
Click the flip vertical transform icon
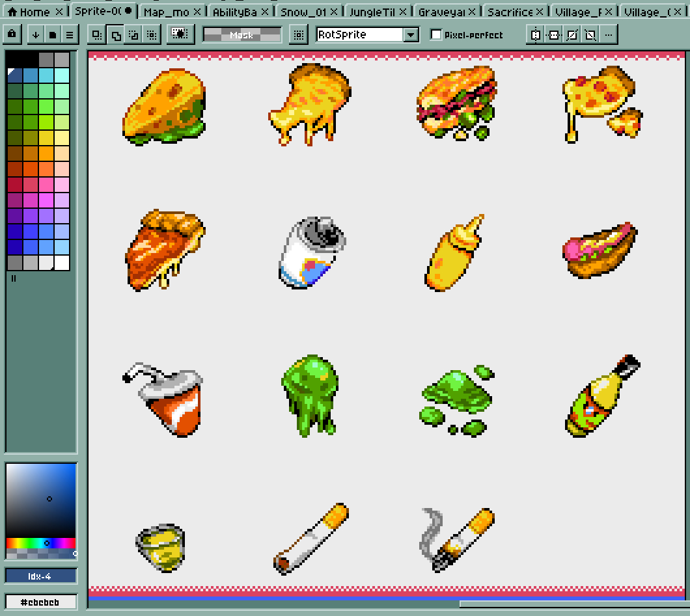pos(554,34)
